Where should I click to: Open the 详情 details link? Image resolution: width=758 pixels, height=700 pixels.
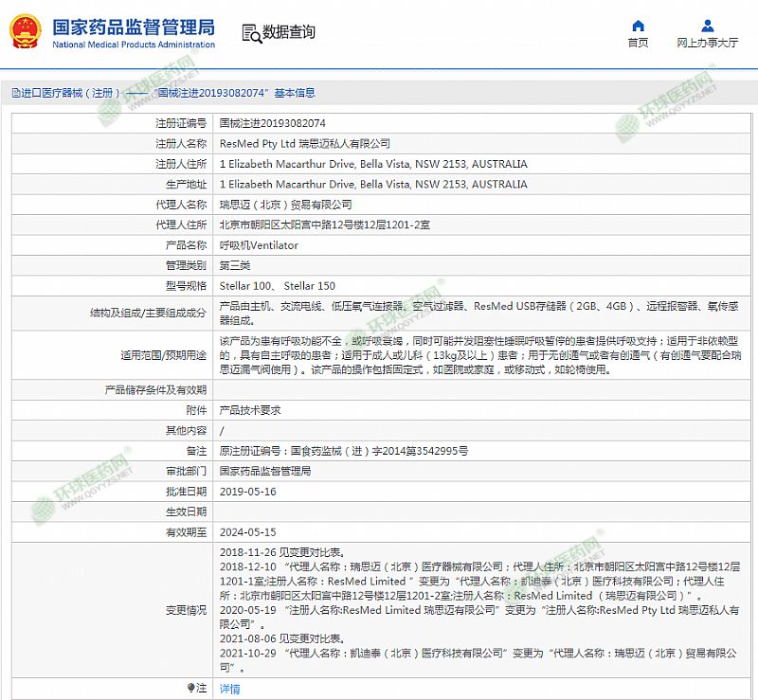(x=229, y=689)
